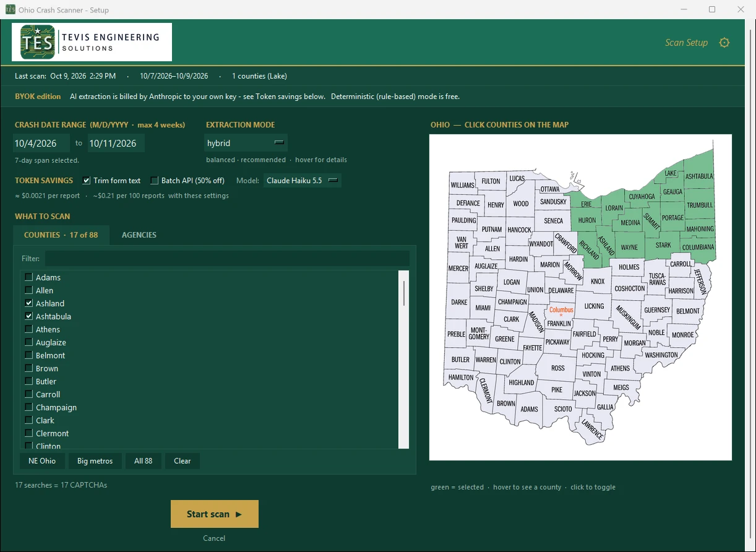Screen dimensions: 756x552
Task: Select Scioto county on the map
Action: pyautogui.click(x=563, y=409)
